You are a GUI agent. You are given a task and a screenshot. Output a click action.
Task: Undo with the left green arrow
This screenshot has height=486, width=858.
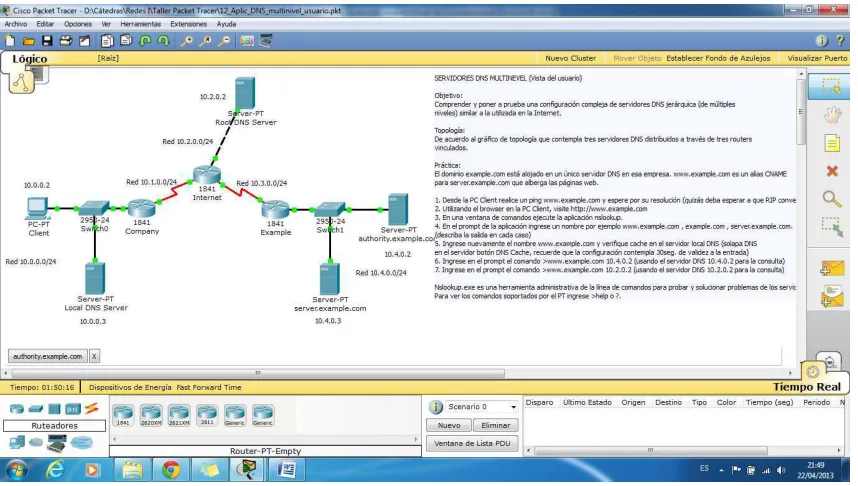click(x=145, y=41)
